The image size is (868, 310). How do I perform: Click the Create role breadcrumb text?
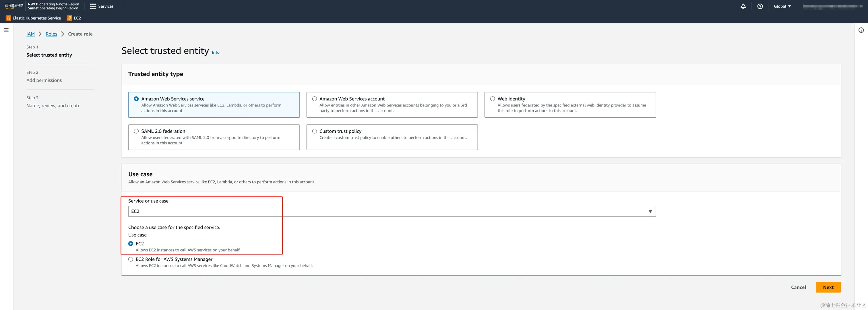pos(80,34)
